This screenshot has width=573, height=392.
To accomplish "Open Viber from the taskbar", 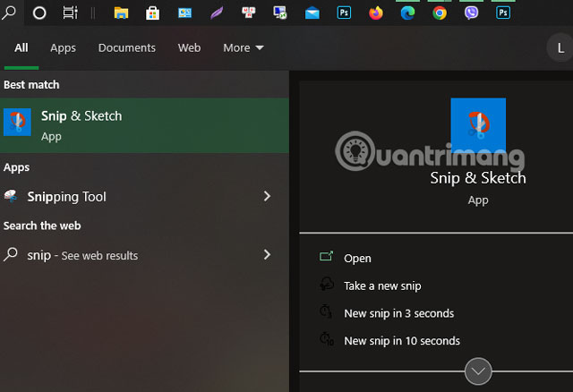I will point(471,13).
